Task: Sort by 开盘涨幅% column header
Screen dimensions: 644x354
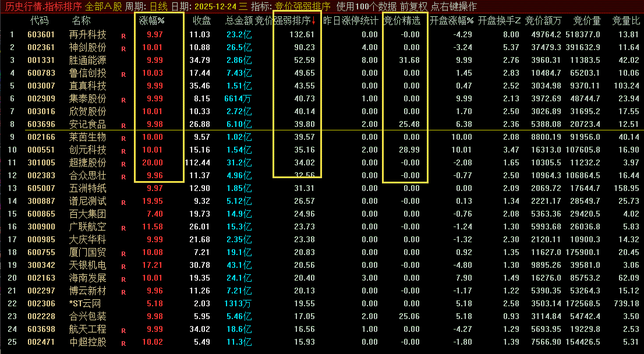Action: pos(451,20)
